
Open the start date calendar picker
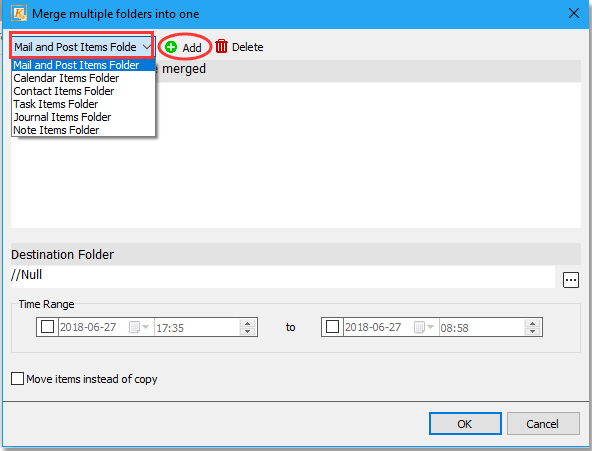click(x=139, y=327)
